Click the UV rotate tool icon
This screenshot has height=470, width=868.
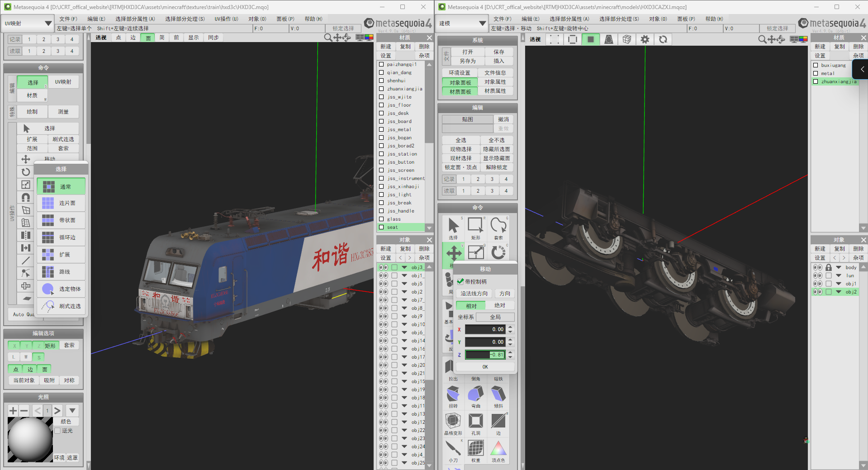tap(26, 172)
